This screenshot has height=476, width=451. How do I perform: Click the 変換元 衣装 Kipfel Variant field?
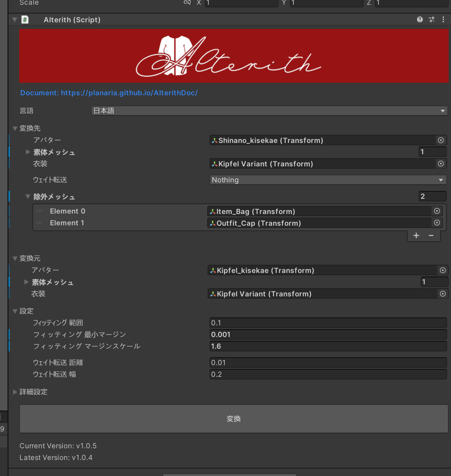point(323,294)
